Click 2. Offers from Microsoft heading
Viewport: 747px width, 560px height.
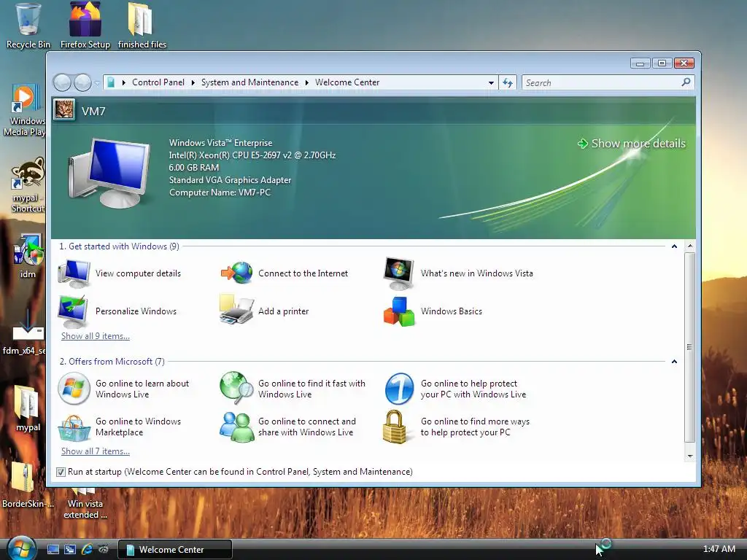click(x=112, y=362)
